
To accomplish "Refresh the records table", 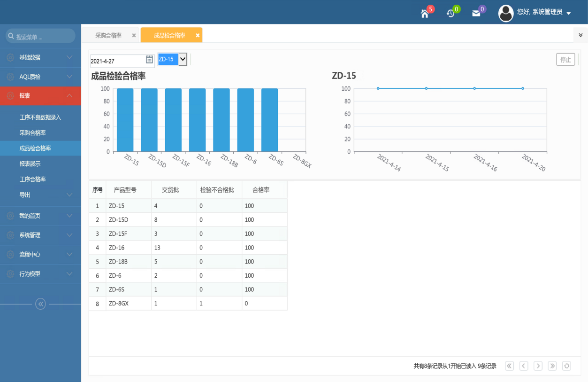I will pyautogui.click(x=566, y=366).
